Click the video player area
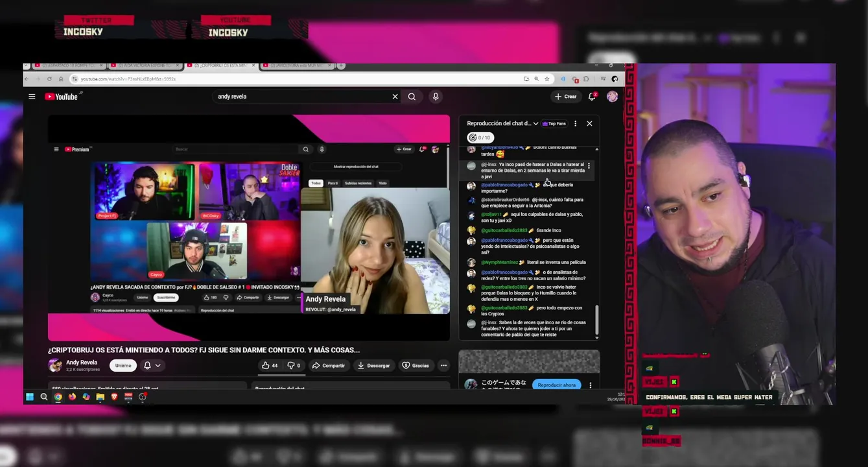 pyautogui.click(x=249, y=228)
